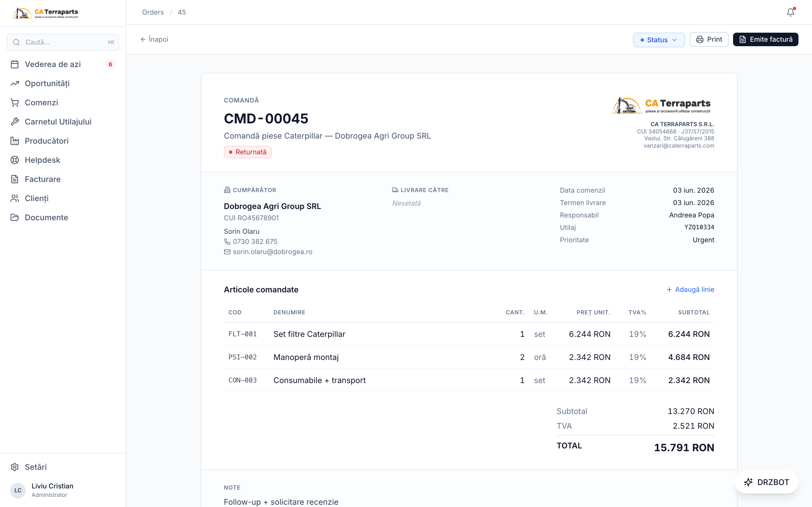
Task: Click the Producători factory icon
Action: 14,141
